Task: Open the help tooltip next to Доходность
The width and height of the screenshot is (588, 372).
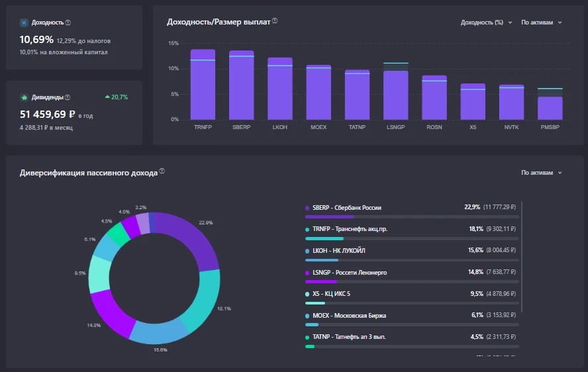Action: (x=68, y=23)
